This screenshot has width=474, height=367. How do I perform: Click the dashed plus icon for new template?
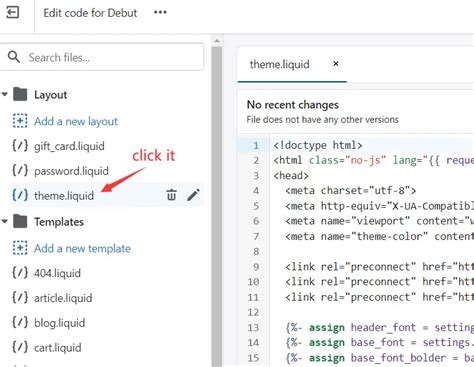pyautogui.click(x=20, y=248)
